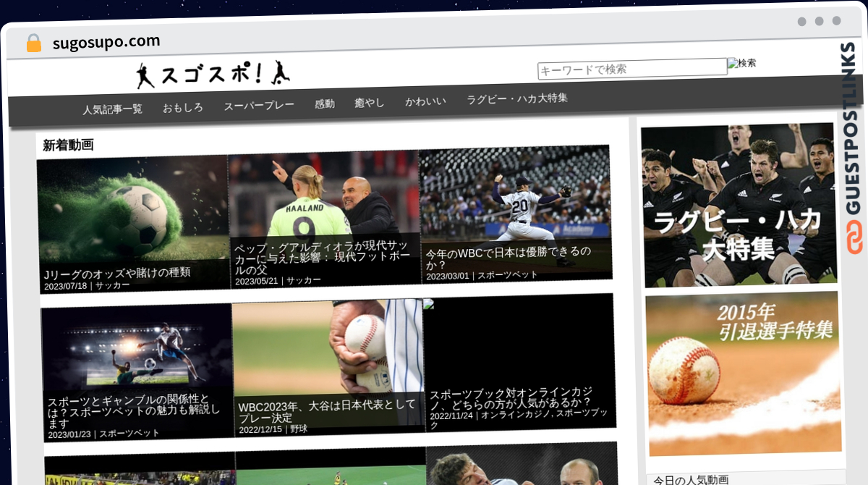Viewport: 868px width, 485px height.
Task: Click the broken image icon in the black card
Action: pos(429,304)
